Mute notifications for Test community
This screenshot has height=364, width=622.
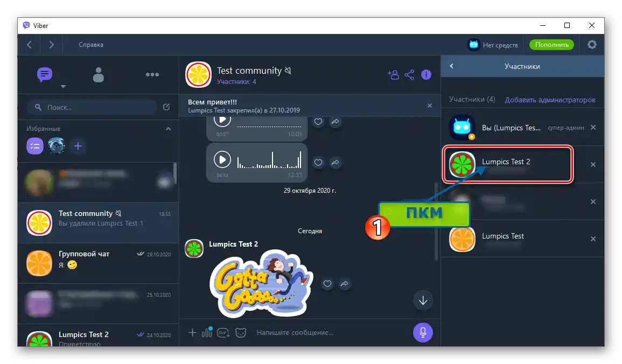point(288,70)
